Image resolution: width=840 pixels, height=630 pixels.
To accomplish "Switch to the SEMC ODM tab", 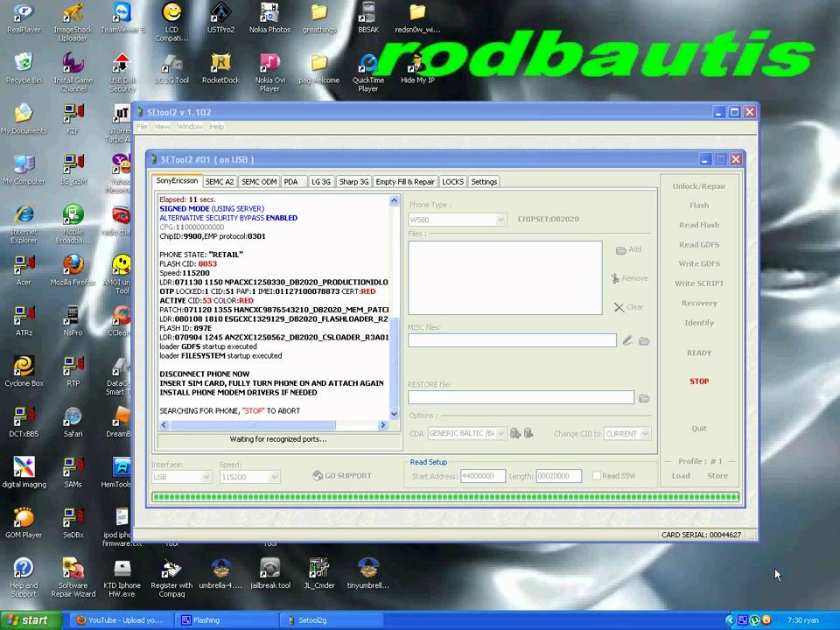I will [x=259, y=182].
